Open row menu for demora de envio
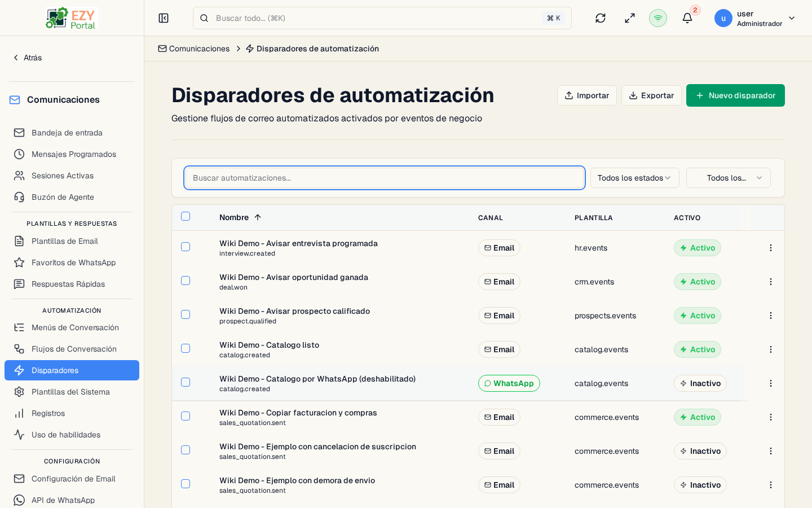The image size is (812, 508). tap(771, 485)
